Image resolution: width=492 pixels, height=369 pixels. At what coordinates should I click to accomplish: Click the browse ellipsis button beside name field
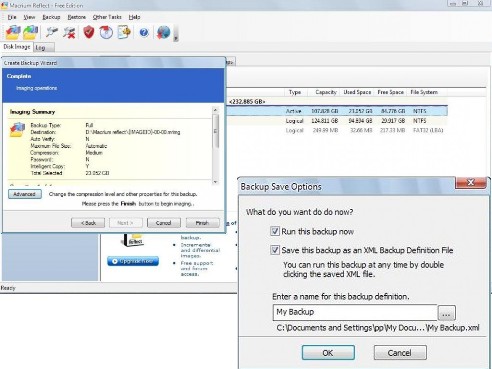coord(446,313)
